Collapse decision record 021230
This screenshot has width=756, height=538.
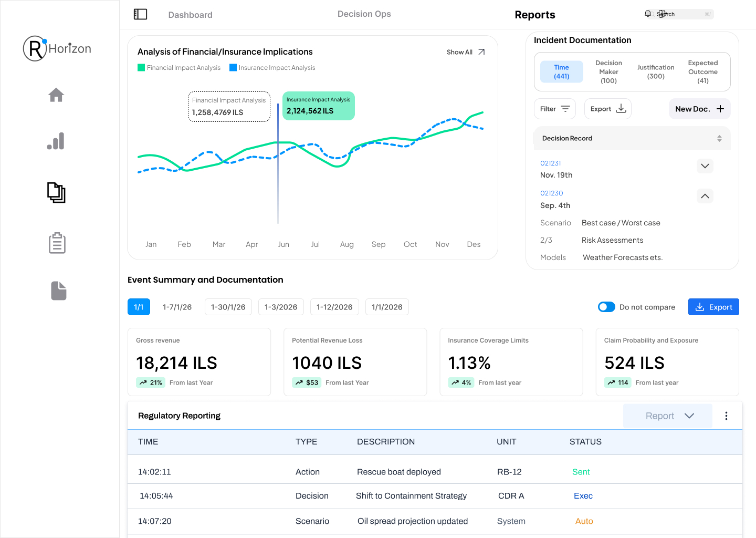[x=705, y=196]
